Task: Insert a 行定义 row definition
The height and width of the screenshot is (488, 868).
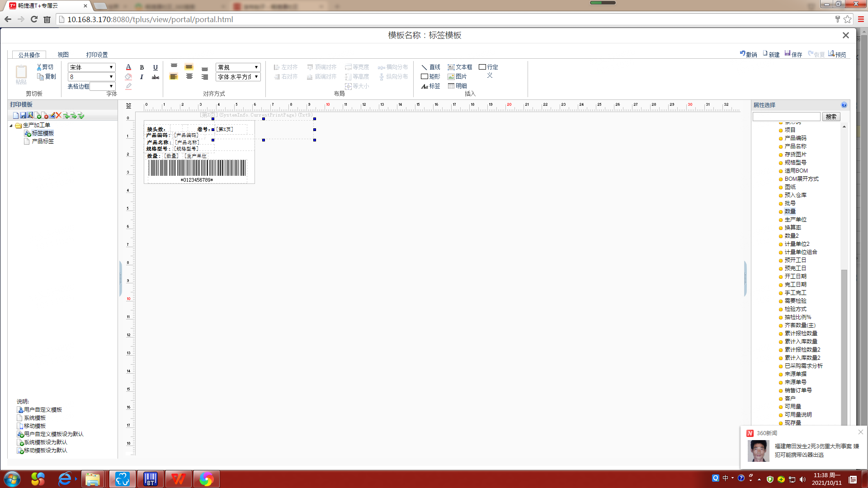Action: (489, 71)
